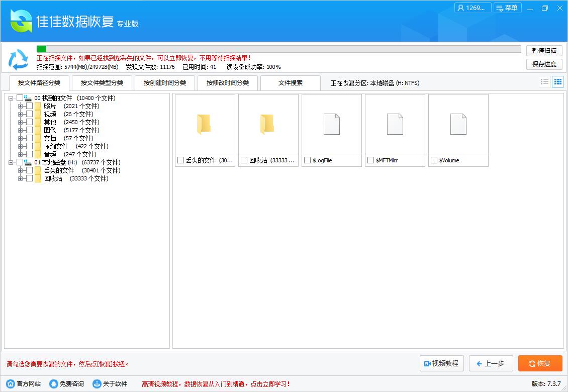This screenshot has height=392, width=568.
Task: Open the 视频教程 button
Action: click(x=441, y=363)
